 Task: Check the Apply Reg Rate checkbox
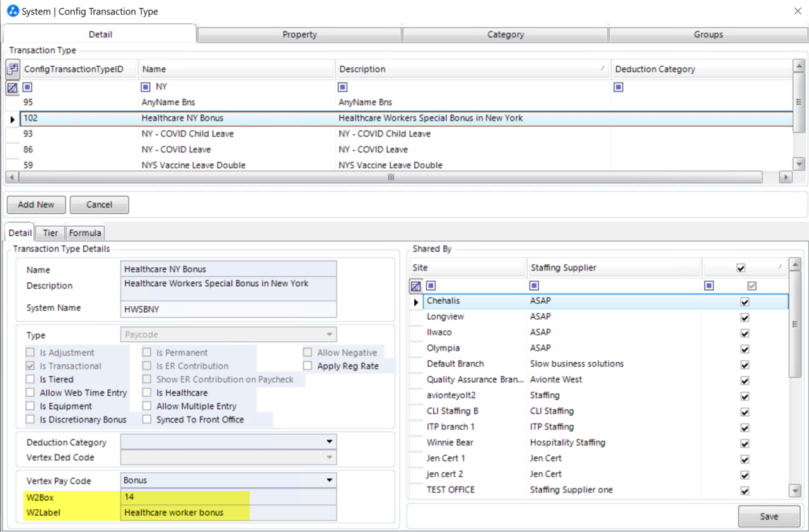point(308,366)
